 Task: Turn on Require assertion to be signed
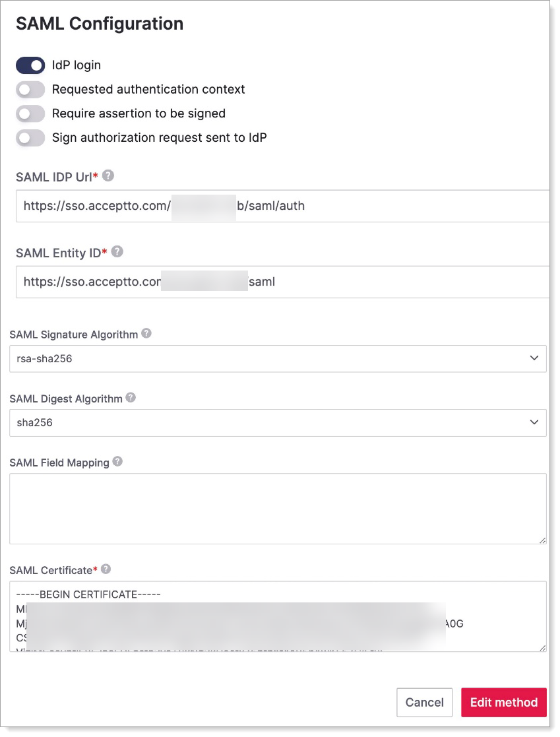(30, 113)
